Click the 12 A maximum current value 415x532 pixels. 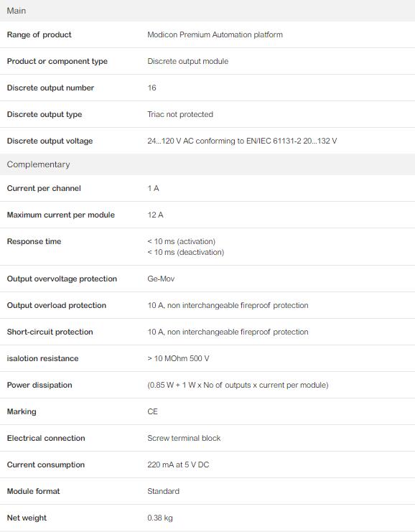(x=155, y=215)
